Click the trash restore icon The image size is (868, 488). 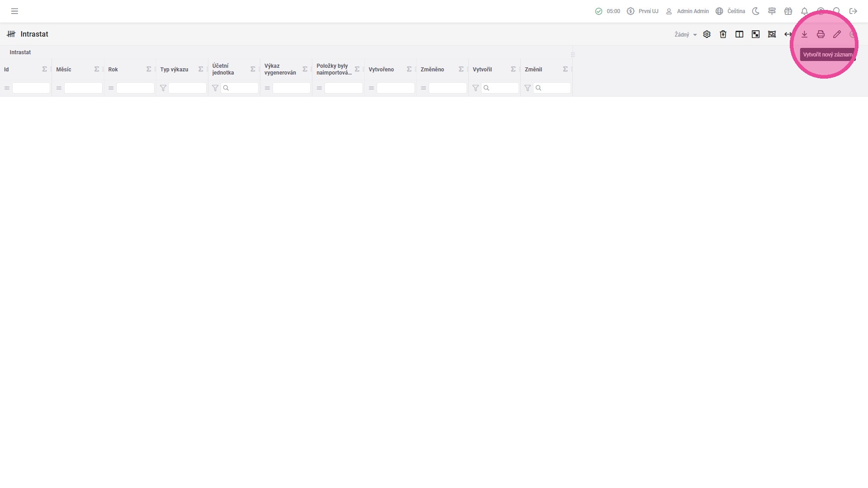coord(723,34)
